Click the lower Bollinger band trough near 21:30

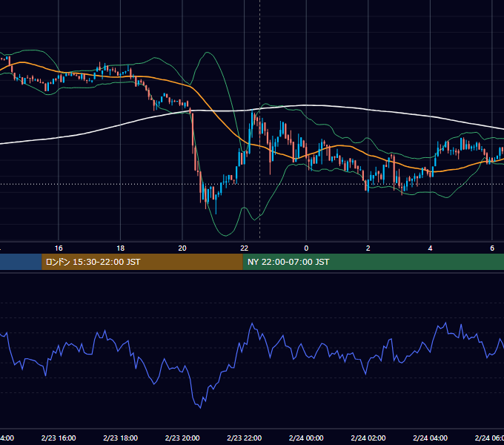(225, 236)
